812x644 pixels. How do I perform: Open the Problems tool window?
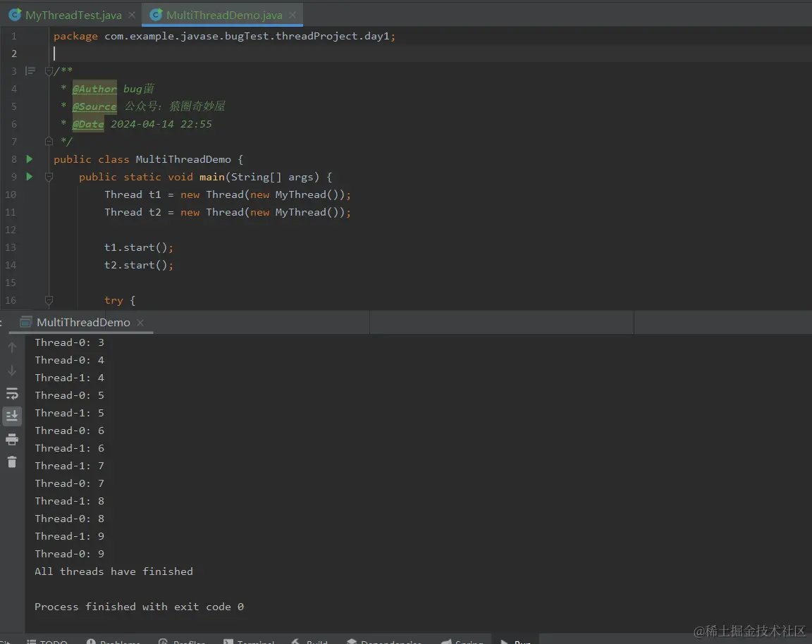[x=113, y=641]
